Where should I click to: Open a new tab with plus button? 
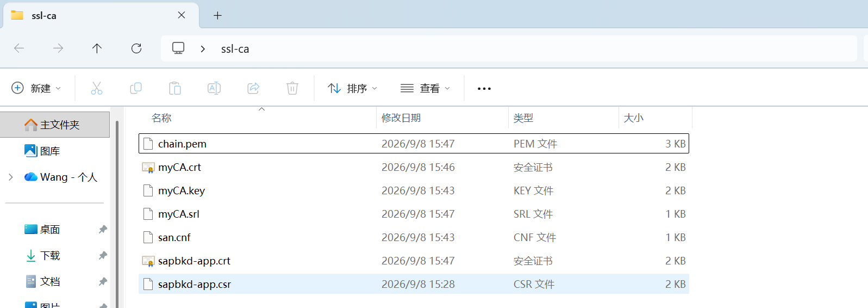(217, 15)
